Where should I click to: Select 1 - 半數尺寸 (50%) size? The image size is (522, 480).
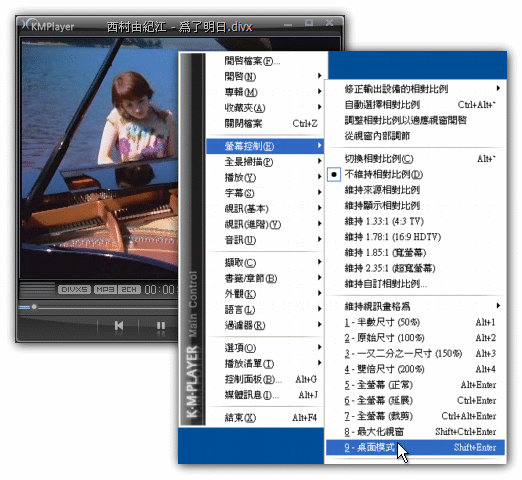click(x=415, y=322)
